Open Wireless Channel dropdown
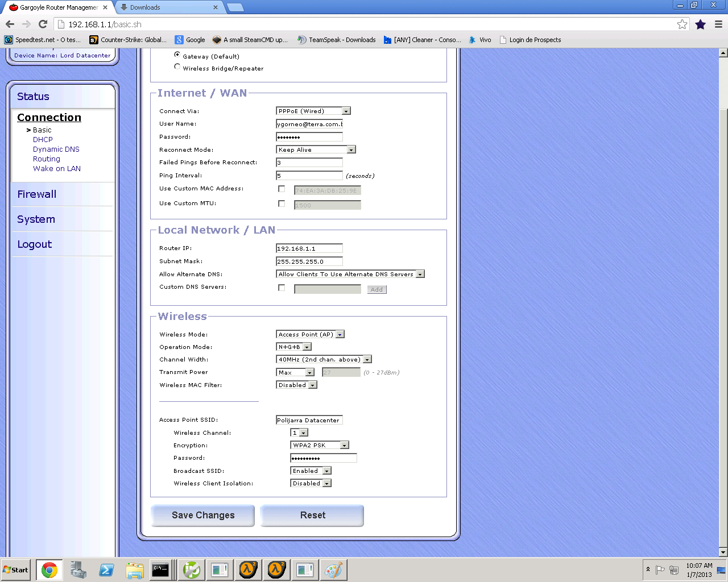 click(299, 433)
